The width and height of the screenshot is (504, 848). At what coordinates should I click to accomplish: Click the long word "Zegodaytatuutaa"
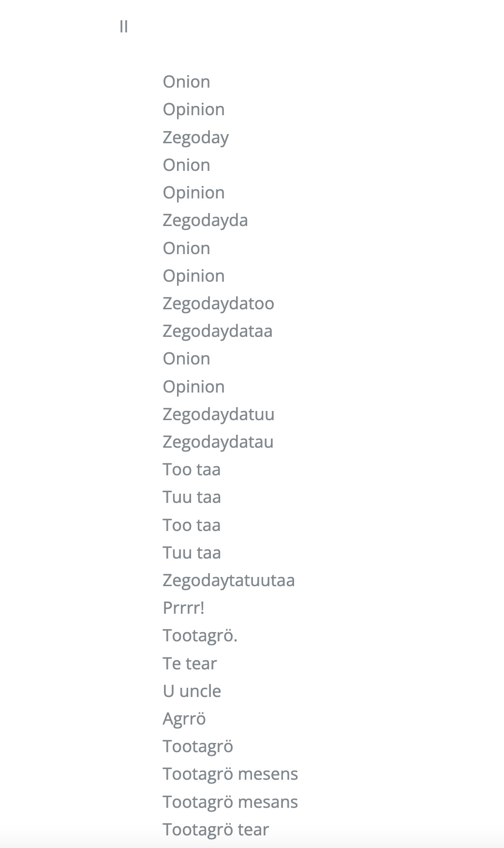coord(228,581)
